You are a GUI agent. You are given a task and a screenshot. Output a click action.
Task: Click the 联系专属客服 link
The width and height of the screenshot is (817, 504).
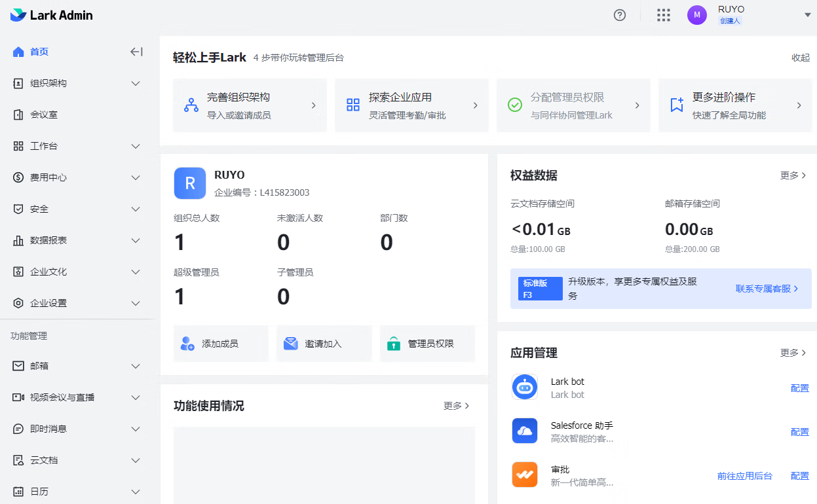[x=767, y=289]
